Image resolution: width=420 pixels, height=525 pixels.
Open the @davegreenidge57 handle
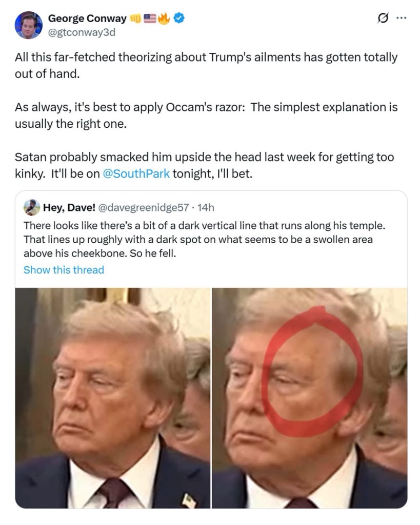[144, 208]
